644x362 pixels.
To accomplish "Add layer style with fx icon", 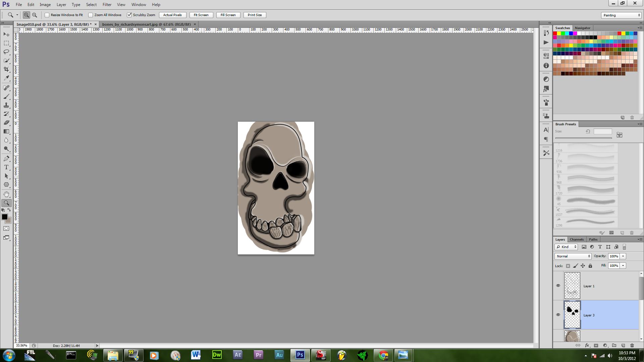I will [587, 346].
